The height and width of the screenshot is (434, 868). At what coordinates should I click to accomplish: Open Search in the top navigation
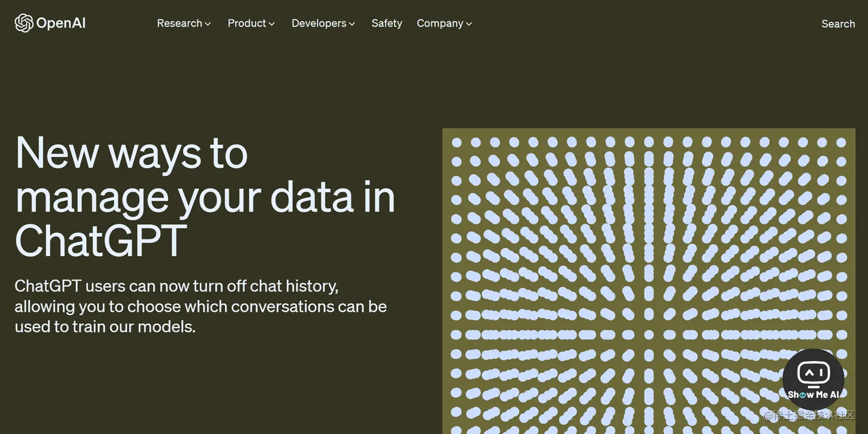838,24
